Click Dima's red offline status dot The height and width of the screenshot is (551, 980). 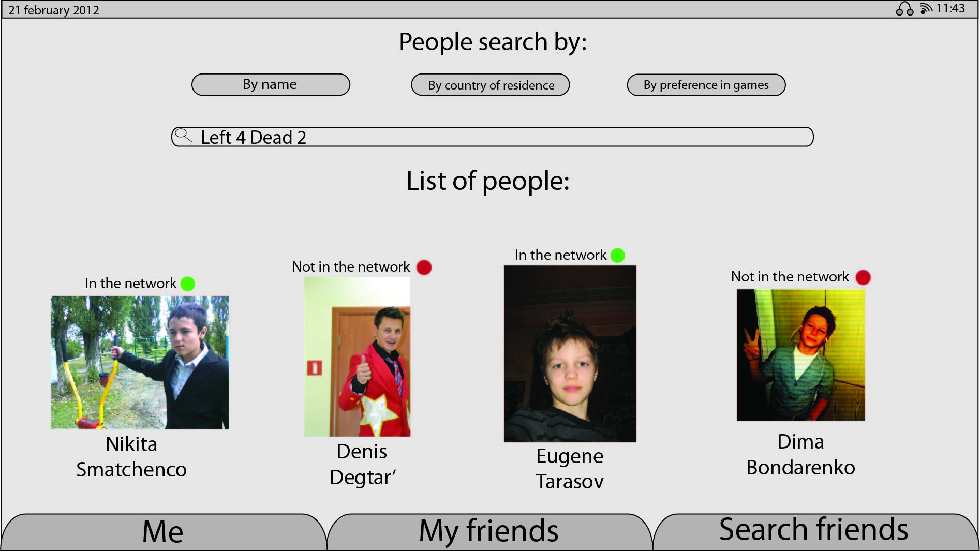(863, 277)
